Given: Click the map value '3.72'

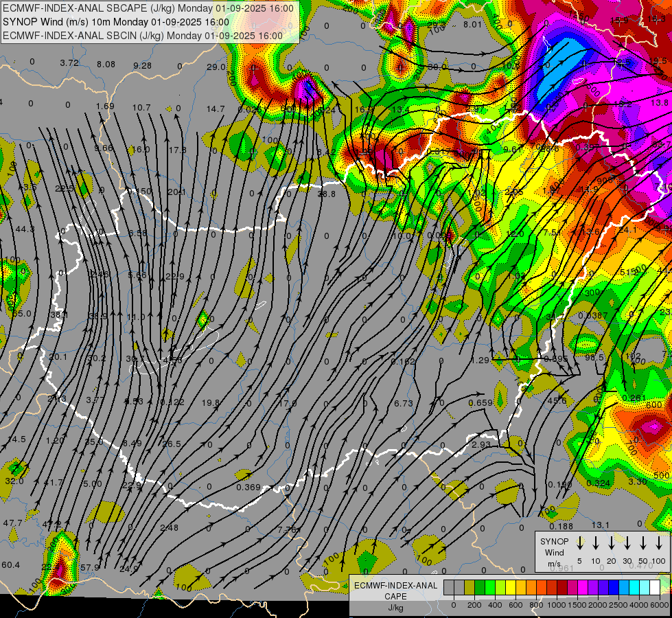Looking at the screenshot, I should coord(69,63).
